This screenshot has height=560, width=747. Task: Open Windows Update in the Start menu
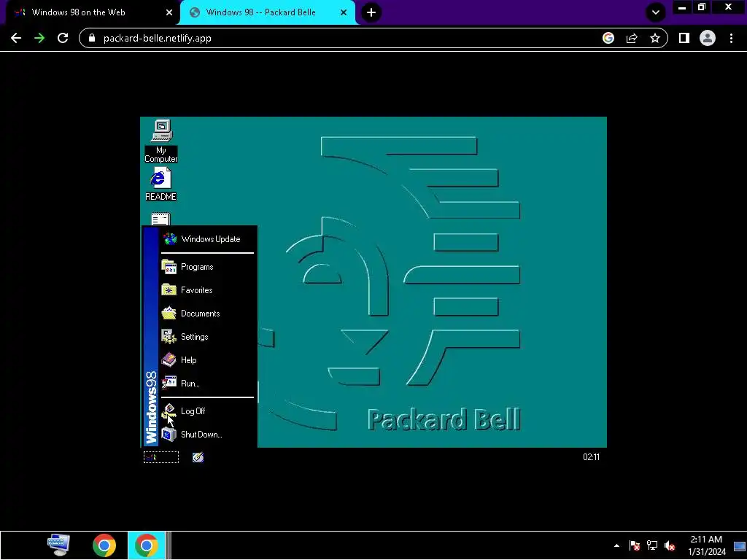(208, 239)
